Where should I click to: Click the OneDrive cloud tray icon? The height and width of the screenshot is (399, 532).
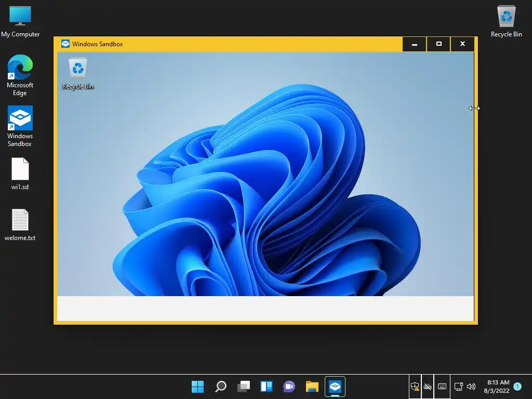point(428,387)
